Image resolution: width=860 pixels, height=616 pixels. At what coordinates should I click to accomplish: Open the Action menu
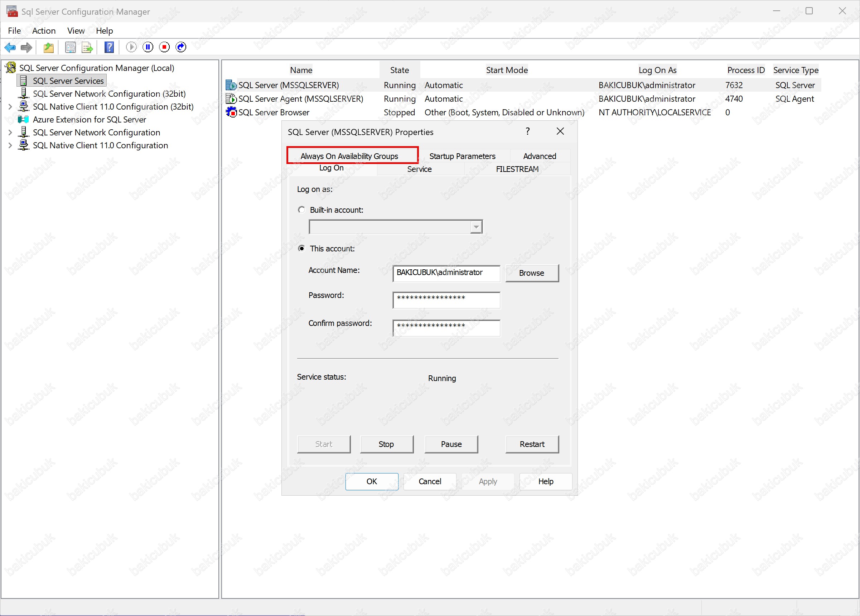click(44, 31)
